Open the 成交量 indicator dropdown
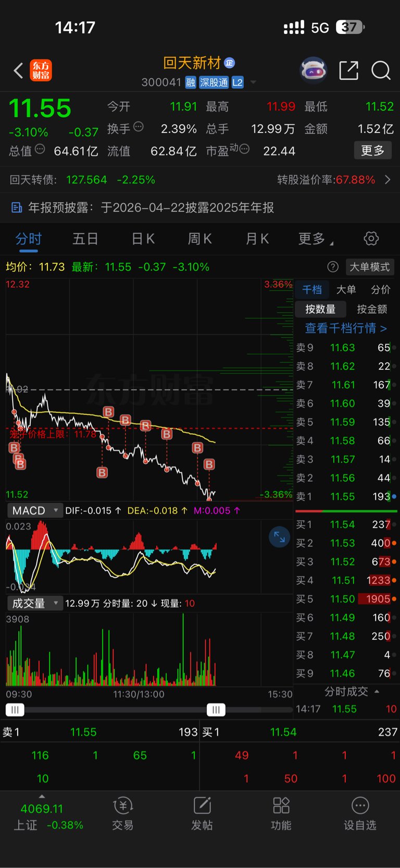The image size is (400, 868). coord(35,603)
